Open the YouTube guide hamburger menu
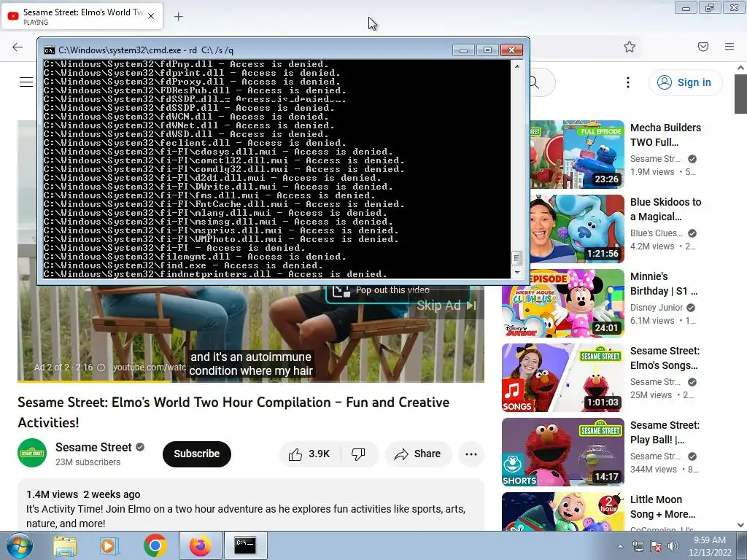Viewport: 747px width, 560px height. (26, 82)
